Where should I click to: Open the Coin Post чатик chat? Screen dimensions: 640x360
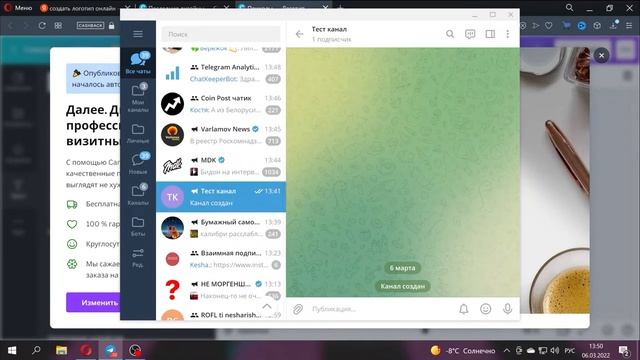pyautogui.click(x=221, y=104)
